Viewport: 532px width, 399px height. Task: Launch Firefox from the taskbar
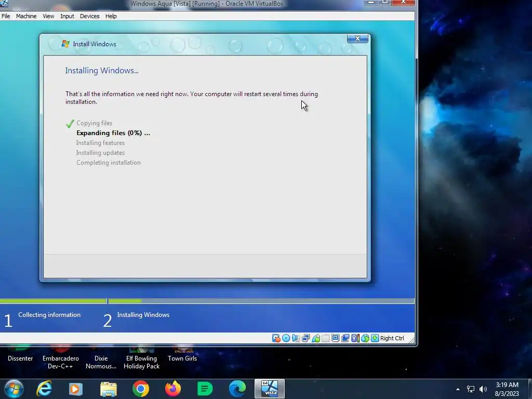click(172, 389)
